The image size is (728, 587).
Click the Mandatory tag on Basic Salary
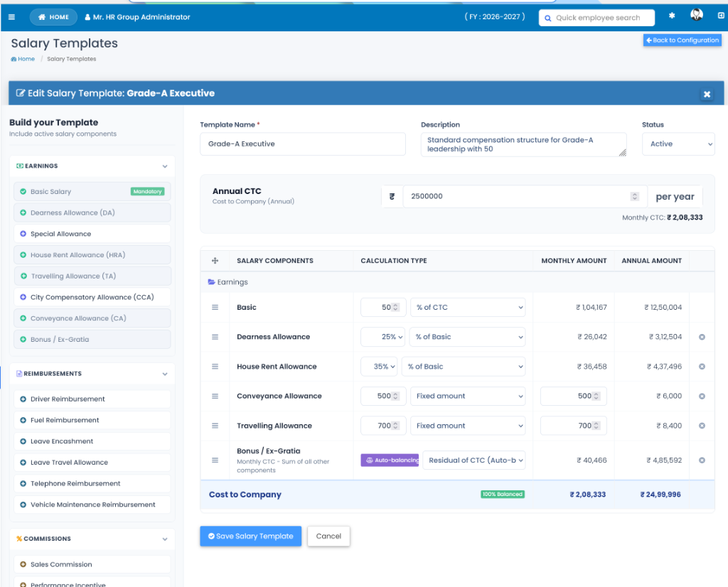[x=147, y=191]
